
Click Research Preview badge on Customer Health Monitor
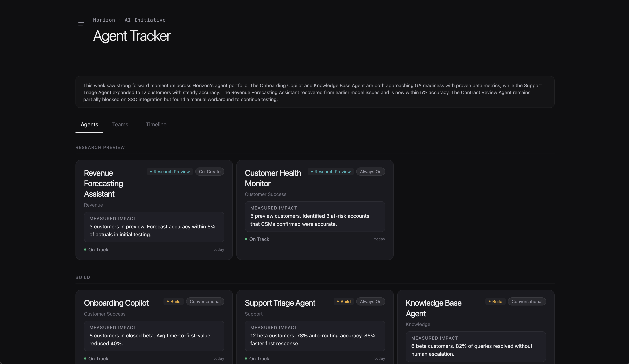(x=331, y=172)
